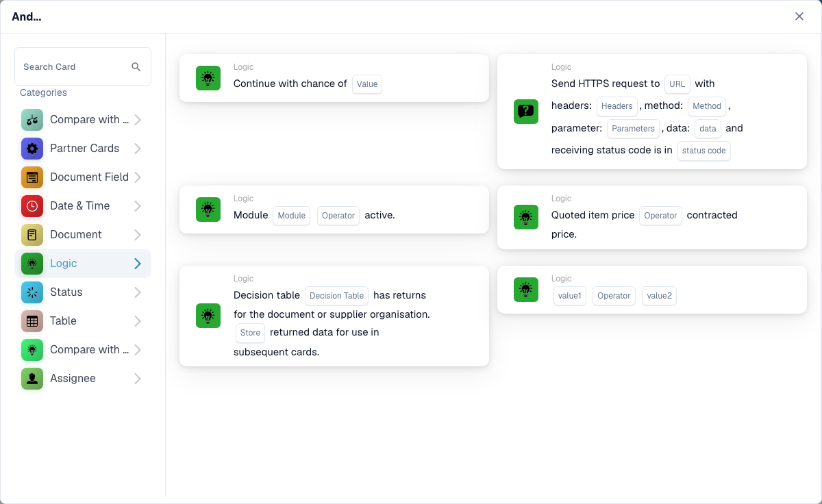Screen dimensions: 822x504
Task: Click lightbulb icon on Decision table card
Action: [208, 316]
